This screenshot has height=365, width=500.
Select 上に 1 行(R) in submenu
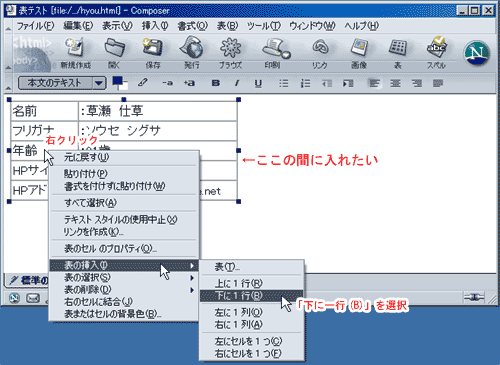252,283
